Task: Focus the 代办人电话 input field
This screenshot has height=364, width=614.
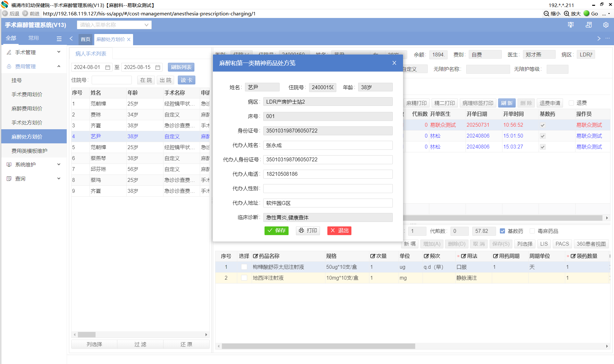Action: click(x=328, y=174)
